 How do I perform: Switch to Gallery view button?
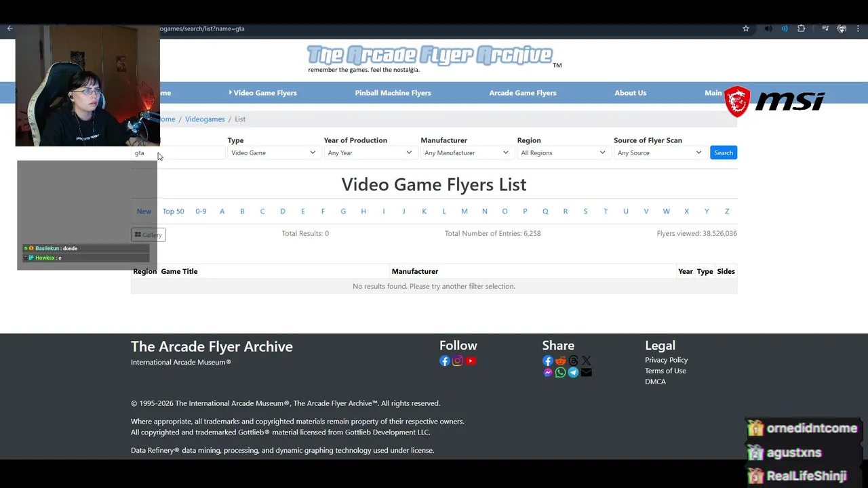click(x=149, y=235)
